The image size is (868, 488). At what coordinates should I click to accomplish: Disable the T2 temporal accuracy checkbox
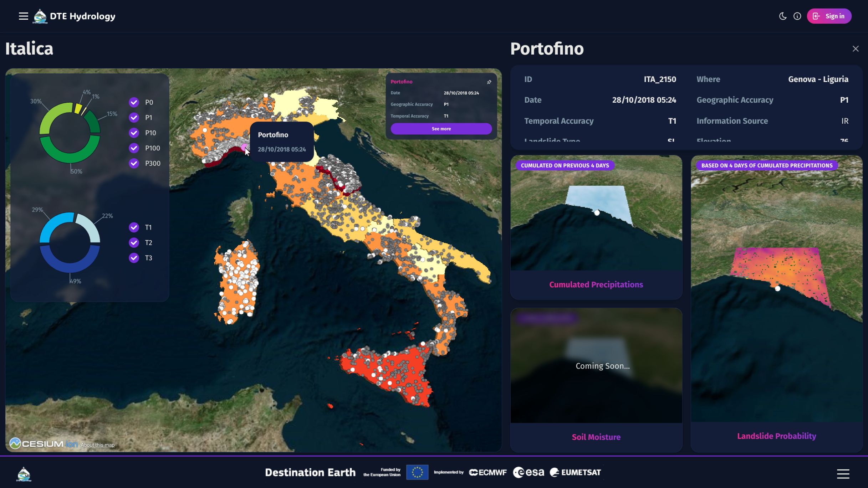click(x=134, y=243)
